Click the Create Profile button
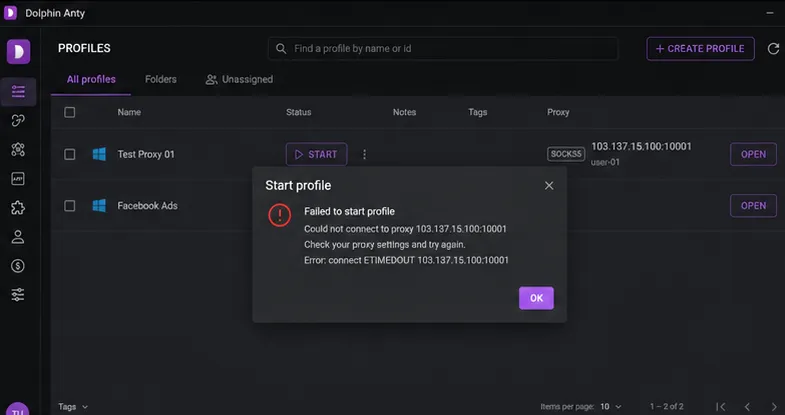Screen dimensions: 785x415 pyautogui.click(x=700, y=49)
